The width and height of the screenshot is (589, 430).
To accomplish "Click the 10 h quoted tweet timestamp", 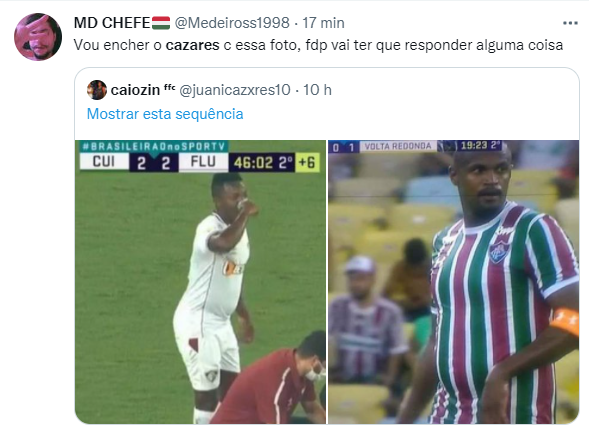I will [x=317, y=90].
